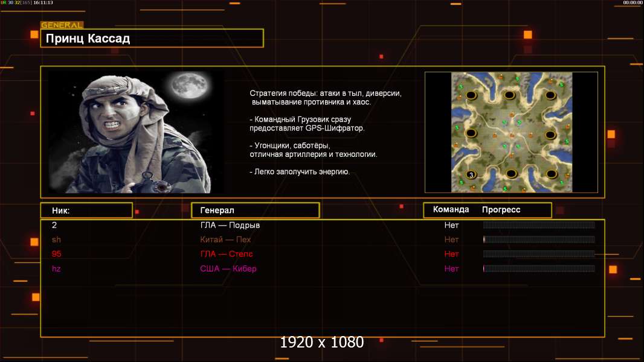Click Легко заполучить энергию text
The height and width of the screenshot is (362, 644).
click(300, 172)
